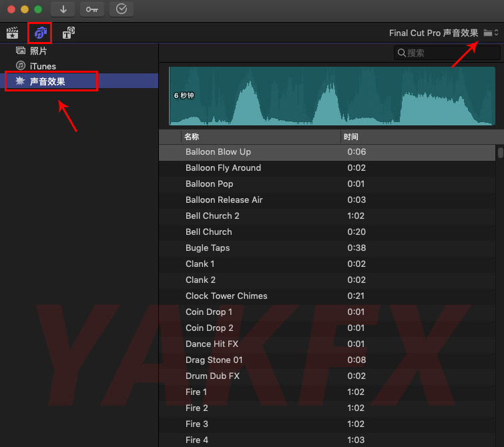504x447 pixels.
Task: Select Drag Stone 01 sound effect
Action: 327,360
